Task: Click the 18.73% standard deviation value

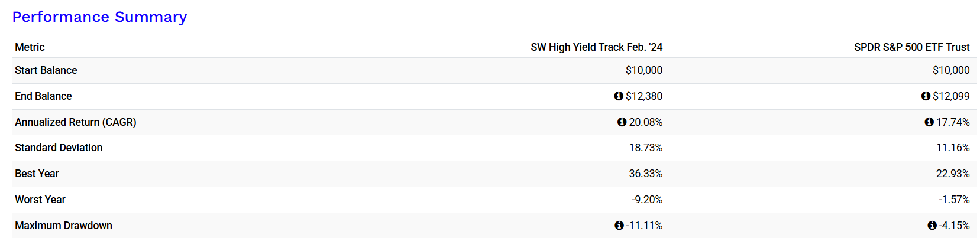Action: pyautogui.click(x=645, y=148)
